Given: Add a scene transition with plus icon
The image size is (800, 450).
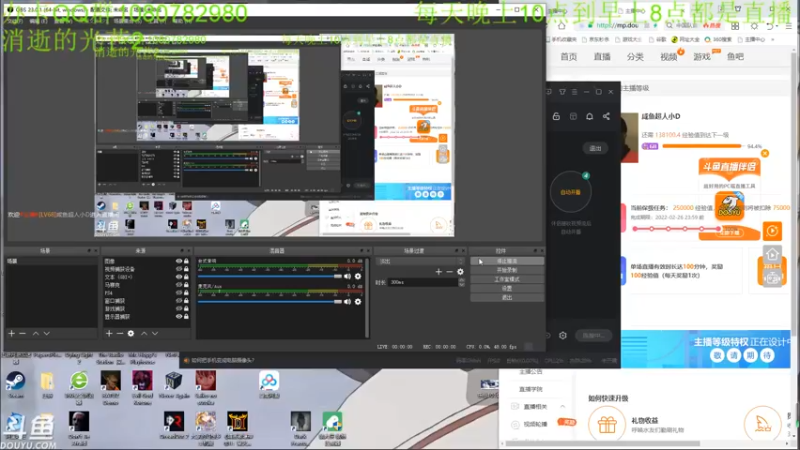Looking at the screenshot, I should tap(438, 272).
